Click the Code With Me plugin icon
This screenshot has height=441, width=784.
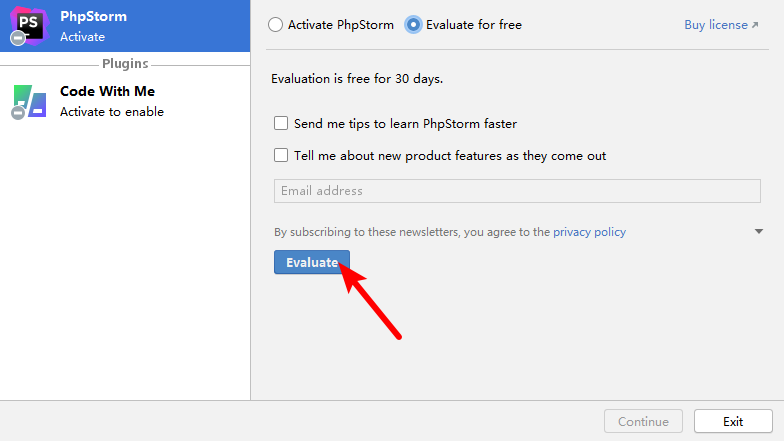click(29, 102)
